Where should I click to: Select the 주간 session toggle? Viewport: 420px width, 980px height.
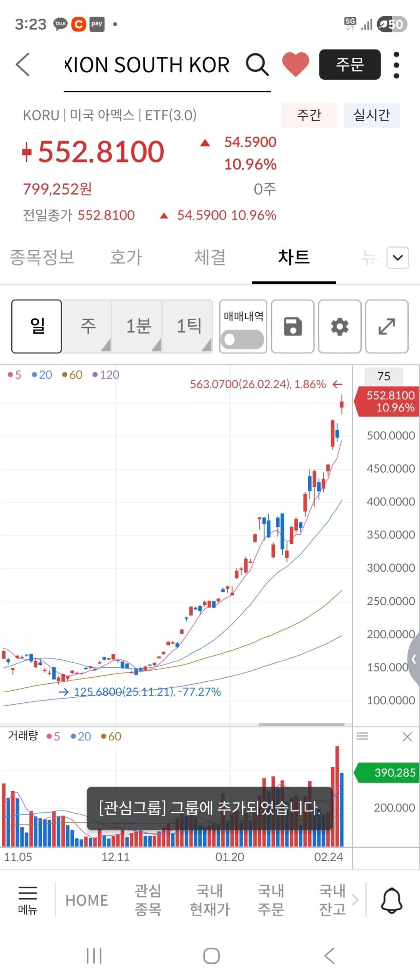pyautogui.click(x=309, y=115)
